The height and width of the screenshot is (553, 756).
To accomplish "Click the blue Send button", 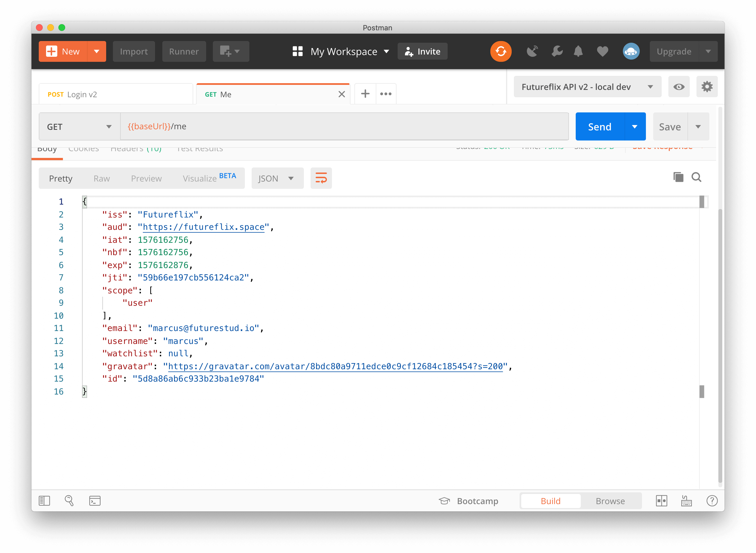I will point(600,126).
